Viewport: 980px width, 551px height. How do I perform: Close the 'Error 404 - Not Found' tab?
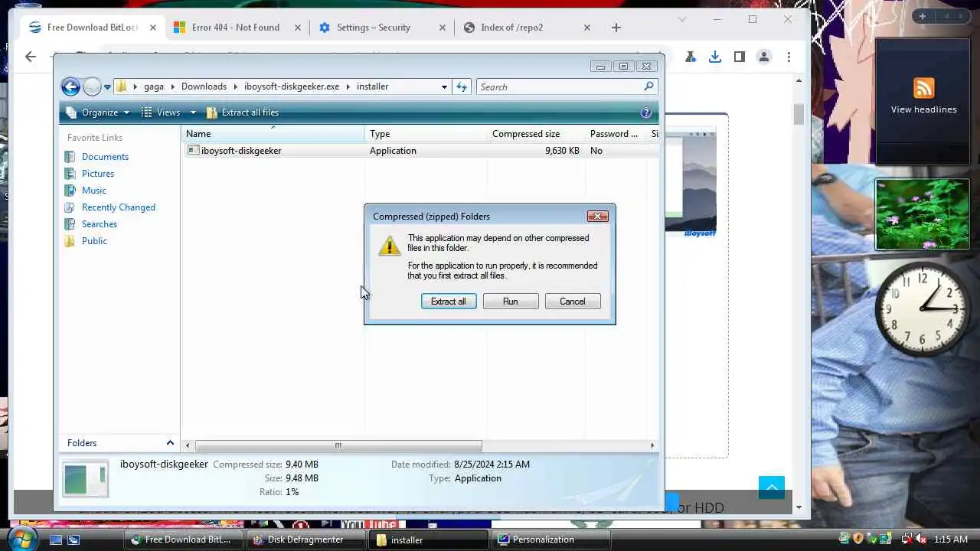click(298, 28)
